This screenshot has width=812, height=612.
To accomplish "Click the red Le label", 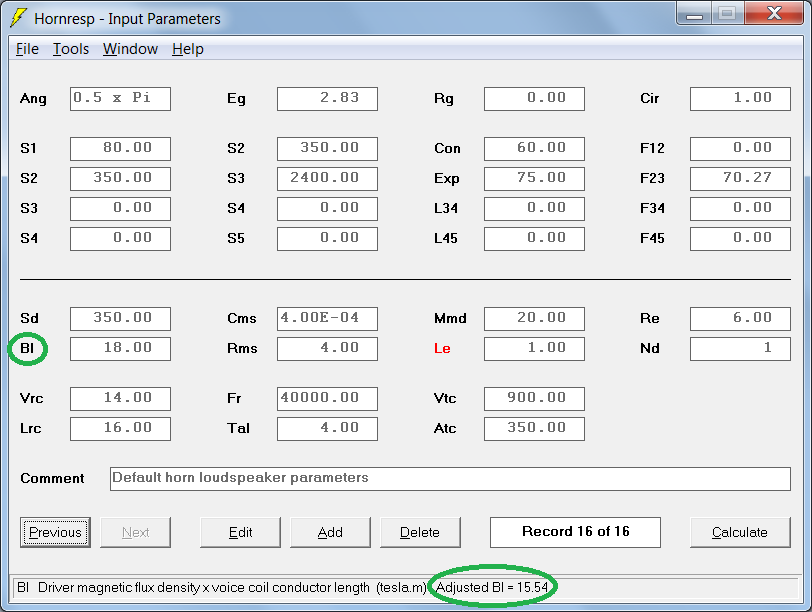I will click(x=442, y=349).
